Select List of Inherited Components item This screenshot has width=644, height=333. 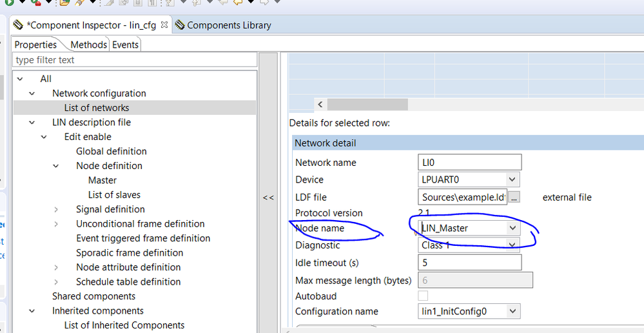pyautogui.click(x=124, y=325)
